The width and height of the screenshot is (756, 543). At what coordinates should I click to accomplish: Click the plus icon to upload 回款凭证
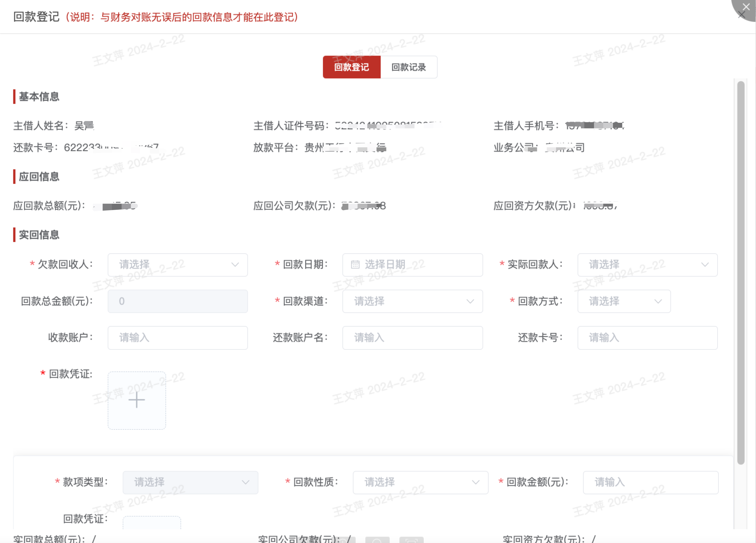[137, 400]
